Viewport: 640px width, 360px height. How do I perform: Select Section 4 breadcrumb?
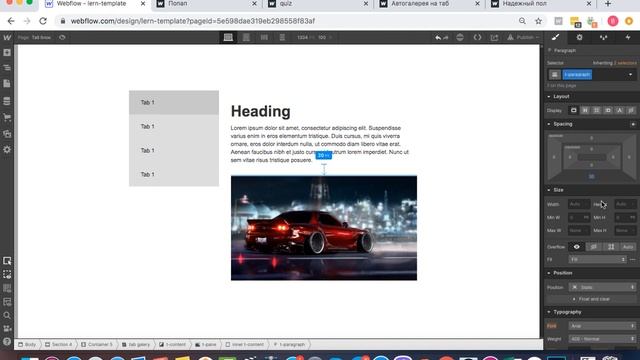point(58,344)
